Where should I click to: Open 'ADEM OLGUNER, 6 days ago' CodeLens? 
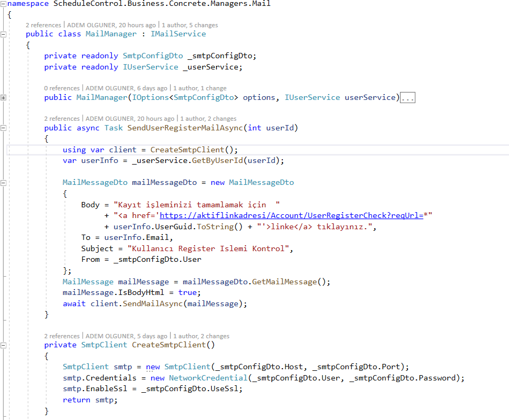tap(126, 88)
